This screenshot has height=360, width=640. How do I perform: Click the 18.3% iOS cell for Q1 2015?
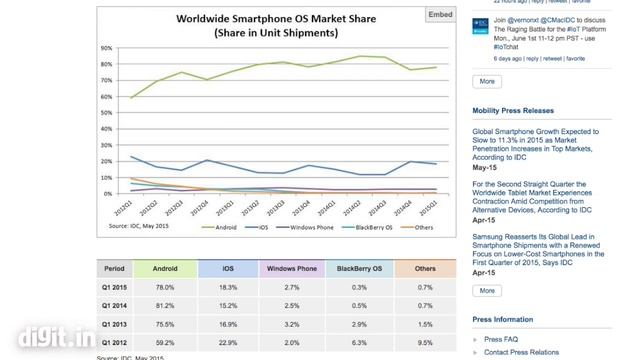[228, 287]
